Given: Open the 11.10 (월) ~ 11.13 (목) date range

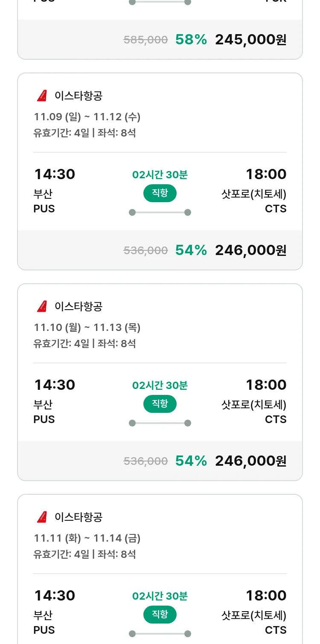Looking at the screenshot, I should coord(87,328).
